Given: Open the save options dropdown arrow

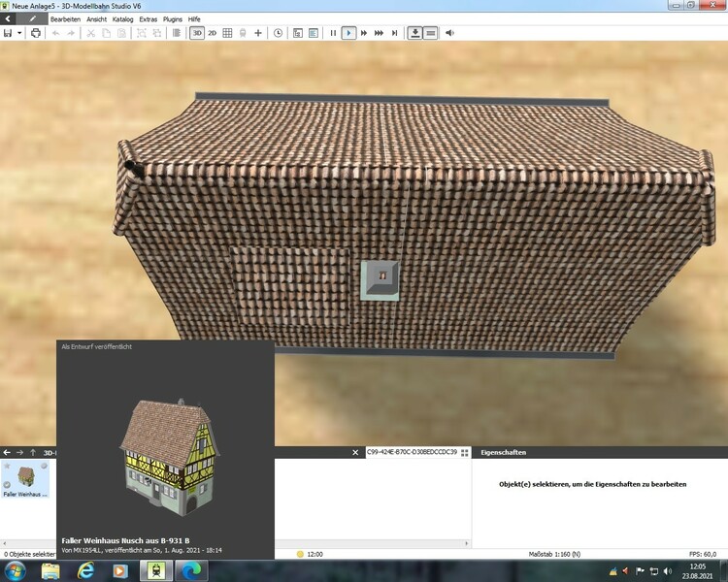Looking at the screenshot, I should coord(19,33).
